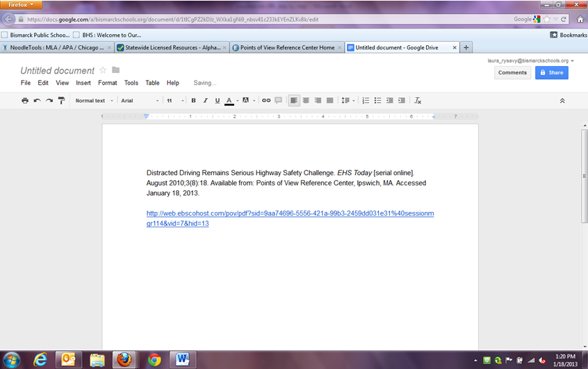Toggle bold formatting
Image resolution: width=588 pixels, height=369 pixels.
point(193,101)
